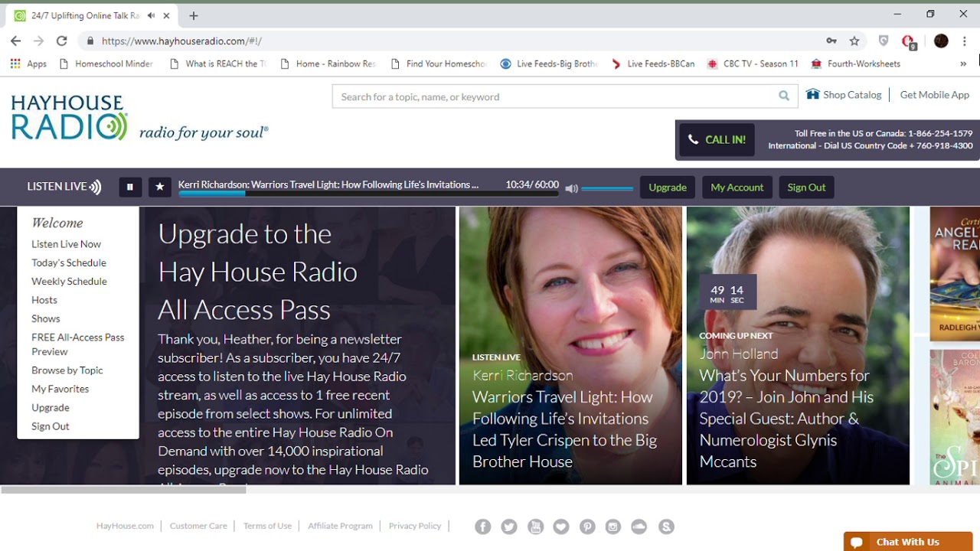Mute the player speaker icon
The height and width of the screenshot is (551, 980).
coord(571,188)
